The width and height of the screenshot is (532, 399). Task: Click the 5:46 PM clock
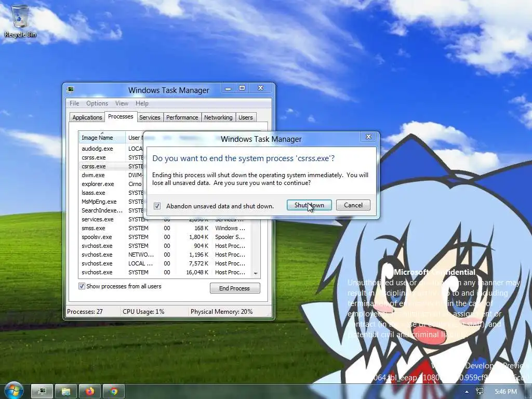click(x=506, y=392)
